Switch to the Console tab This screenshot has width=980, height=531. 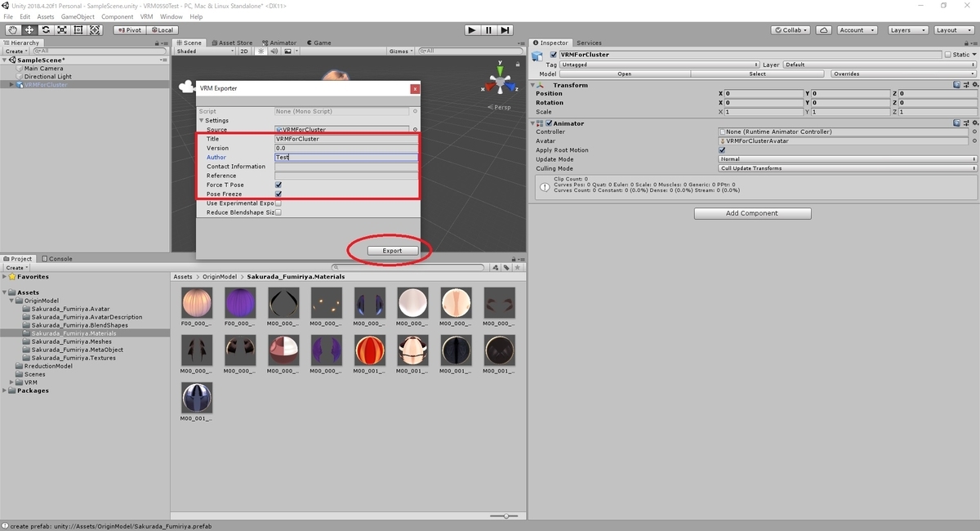(x=57, y=259)
